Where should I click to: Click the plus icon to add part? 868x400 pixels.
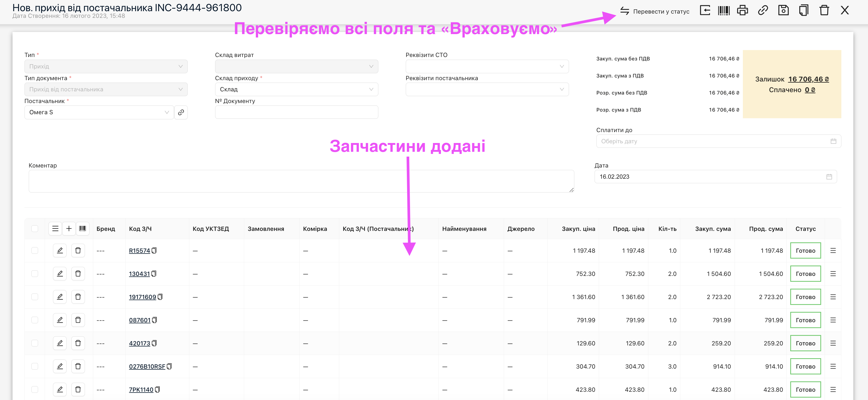pos(69,228)
